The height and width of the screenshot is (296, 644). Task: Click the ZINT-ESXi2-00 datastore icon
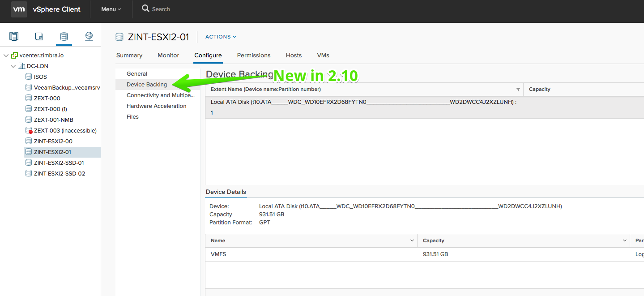click(29, 141)
